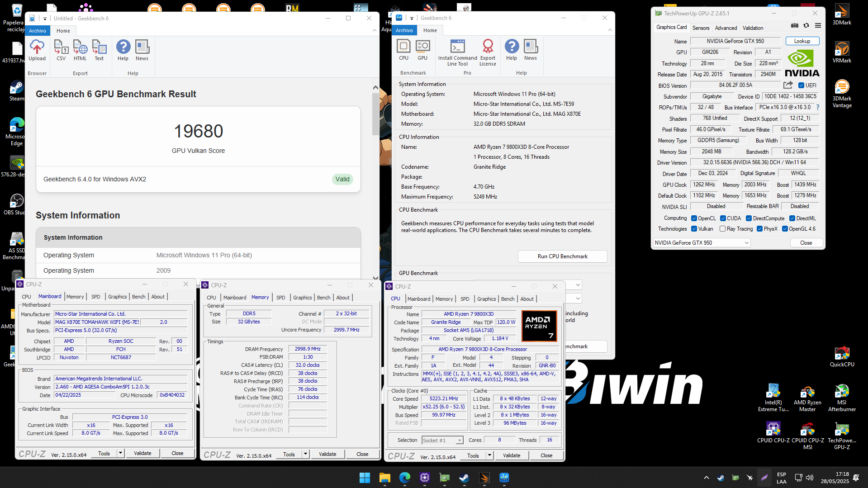Image resolution: width=868 pixels, height=488 pixels.
Task: Export results as HTML icon
Action: click(x=80, y=50)
